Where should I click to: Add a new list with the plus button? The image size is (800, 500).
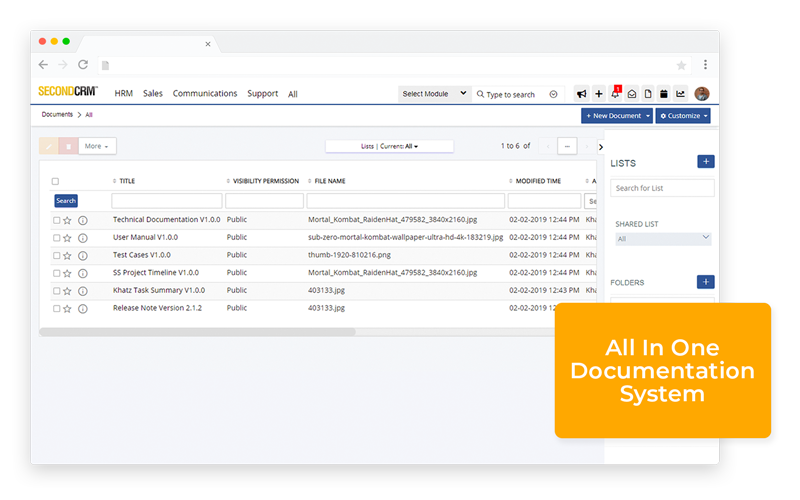coord(706,162)
